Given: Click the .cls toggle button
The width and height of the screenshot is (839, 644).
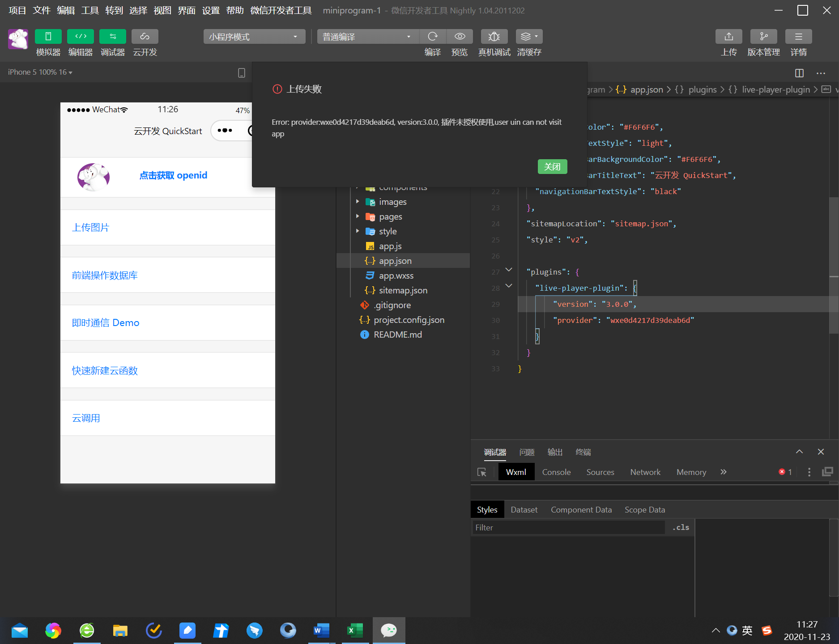Looking at the screenshot, I should click(x=681, y=527).
